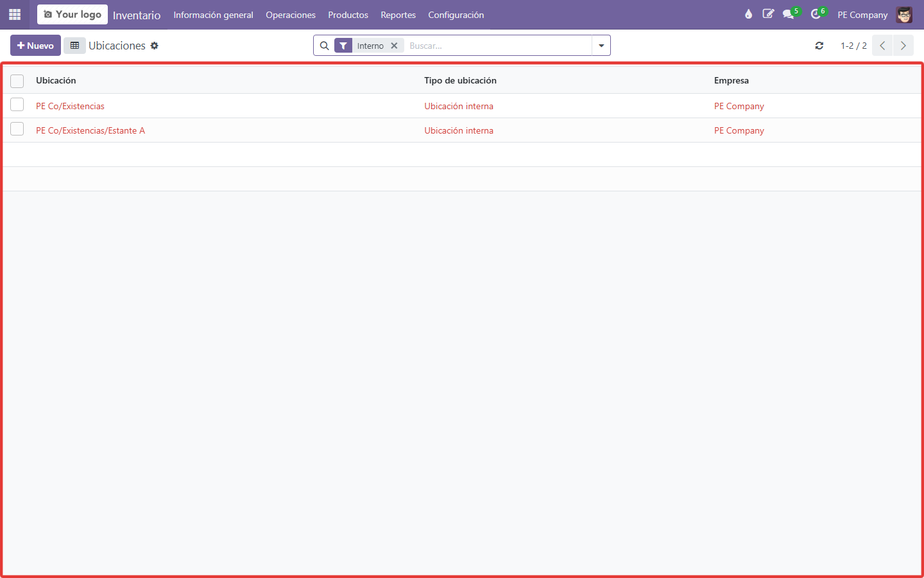This screenshot has width=924, height=578.
Task: Click Ubicación interna in Existencias row
Action: tap(459, 106)
